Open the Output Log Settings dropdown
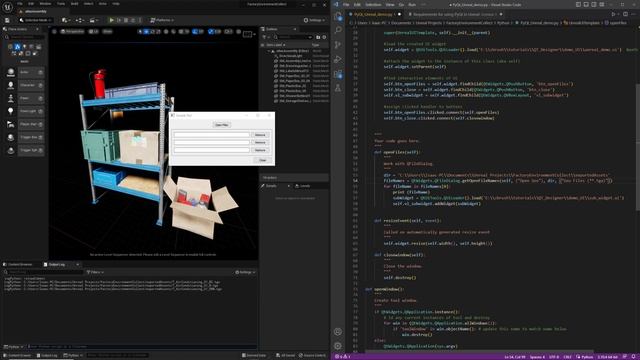The width and height of the screenshot is (640, 360). click(x=245, y=272)
